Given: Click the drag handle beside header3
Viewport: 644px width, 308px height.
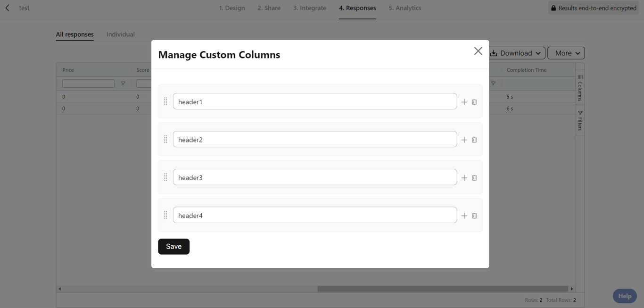Looking at the screenshot, I should coord(165,177).
